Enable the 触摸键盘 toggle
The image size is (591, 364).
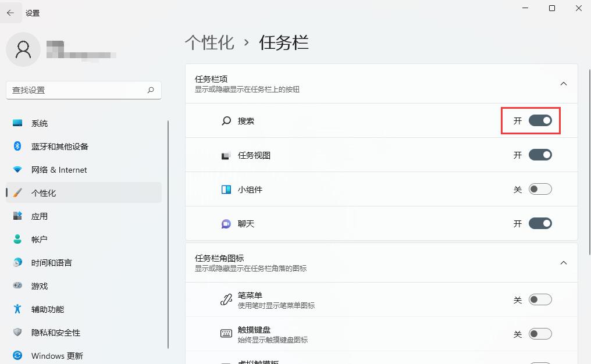click(540, 333)
